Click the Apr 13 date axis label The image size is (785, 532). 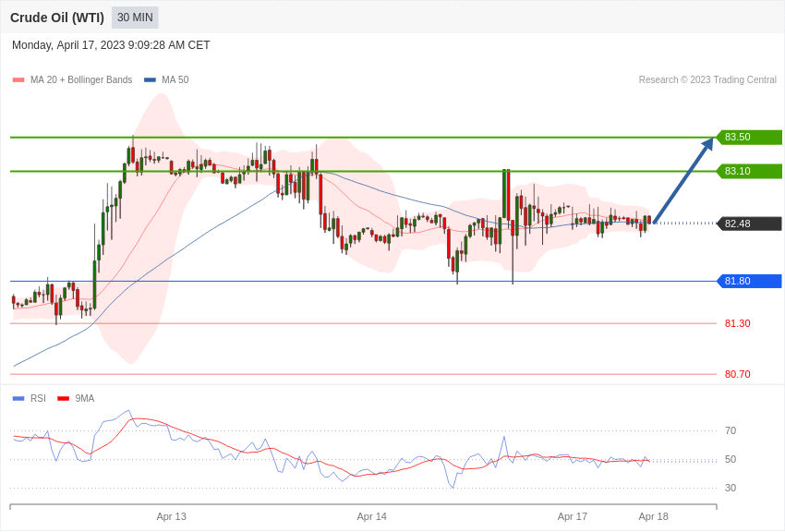pos(171,516)
